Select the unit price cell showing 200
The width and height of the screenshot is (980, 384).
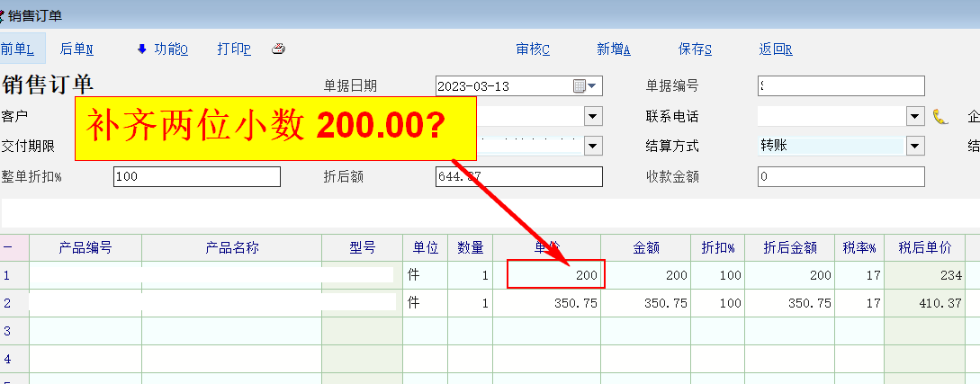555,275
